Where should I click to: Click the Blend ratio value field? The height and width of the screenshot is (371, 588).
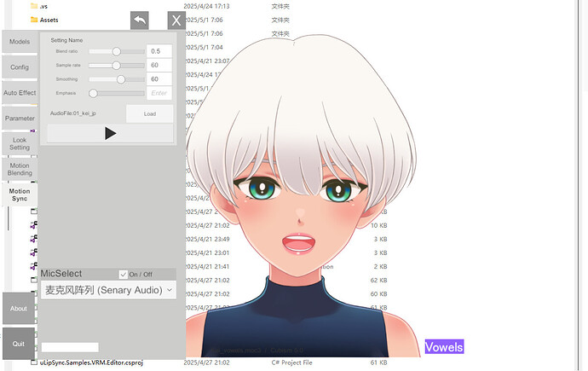click(159, 51)
